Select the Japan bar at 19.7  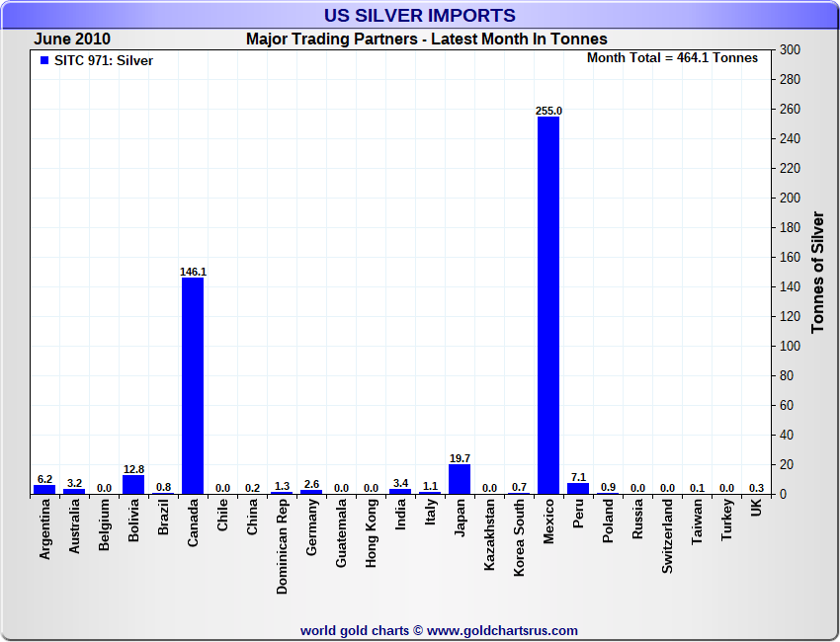460,479
